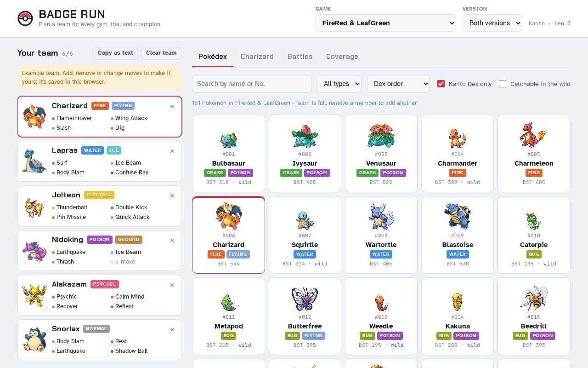Click the Charizard #006 dex sprite
The width and height of the screenshot is (588, 368).
point(228,215)
